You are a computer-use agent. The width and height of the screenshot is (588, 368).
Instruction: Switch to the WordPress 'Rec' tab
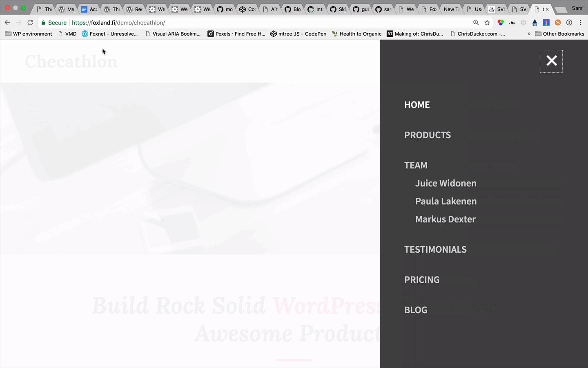135,9
